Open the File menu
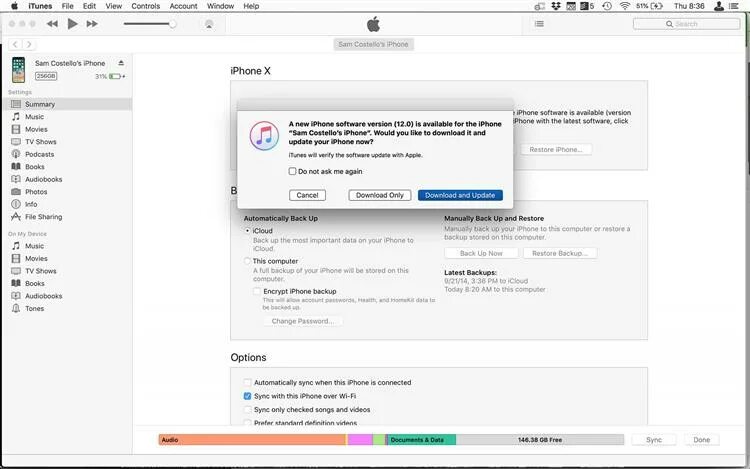This screenshot has width=750, height=469. (x=68, y=6)
